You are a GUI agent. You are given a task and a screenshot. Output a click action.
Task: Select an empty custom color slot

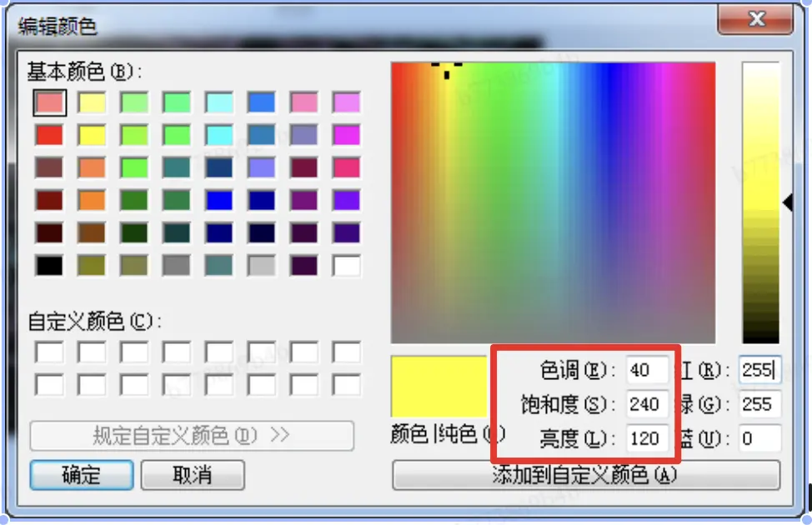49,352
